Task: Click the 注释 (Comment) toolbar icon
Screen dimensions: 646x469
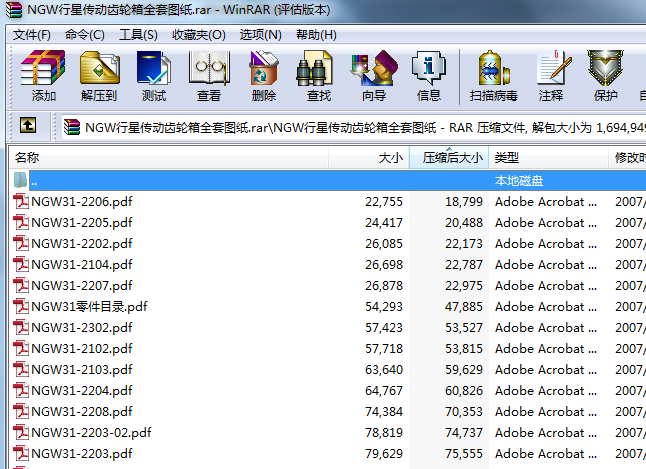Action: pos(551,76)
